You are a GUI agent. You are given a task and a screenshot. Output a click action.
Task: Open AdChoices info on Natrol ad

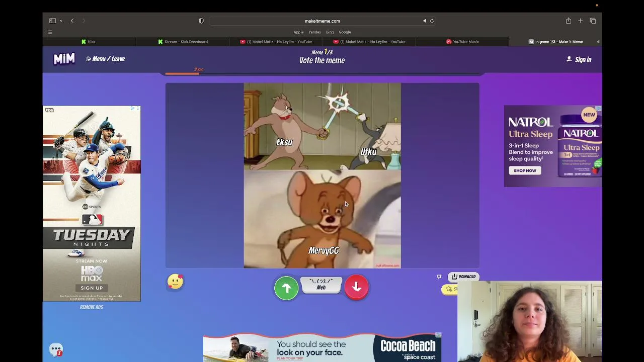coord(598,109)
